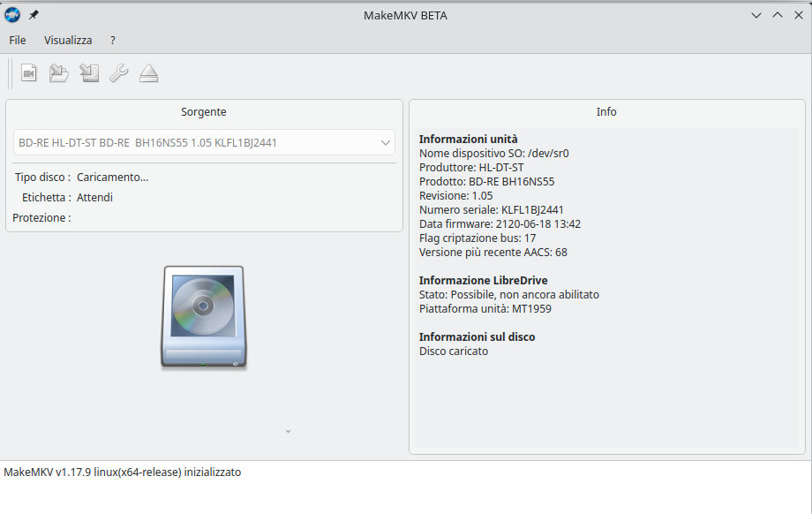812x514 pixels.
Task: Click the 'Prodotto: BD-RE BH16NS55' line
Action: [x=487, y=181]
